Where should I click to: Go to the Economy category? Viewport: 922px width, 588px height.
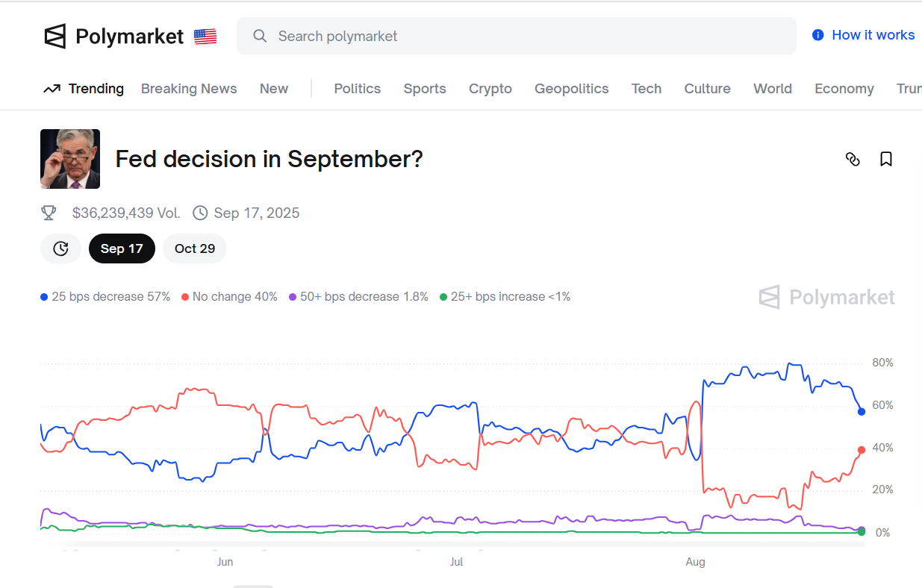pos(844,89)
